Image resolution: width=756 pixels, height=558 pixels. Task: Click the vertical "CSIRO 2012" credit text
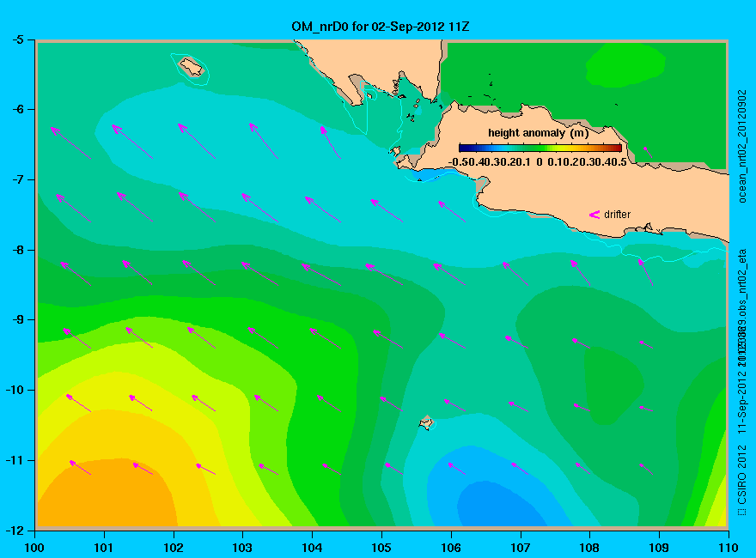tap(742, 475)
